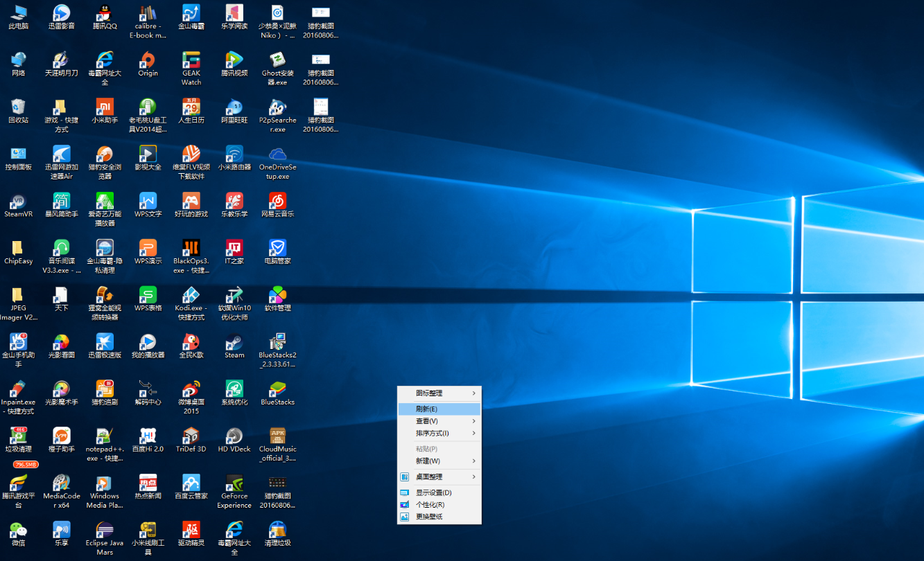Open 网易云音乐 music player
This screenshot has width=924, height=561.
277,204
